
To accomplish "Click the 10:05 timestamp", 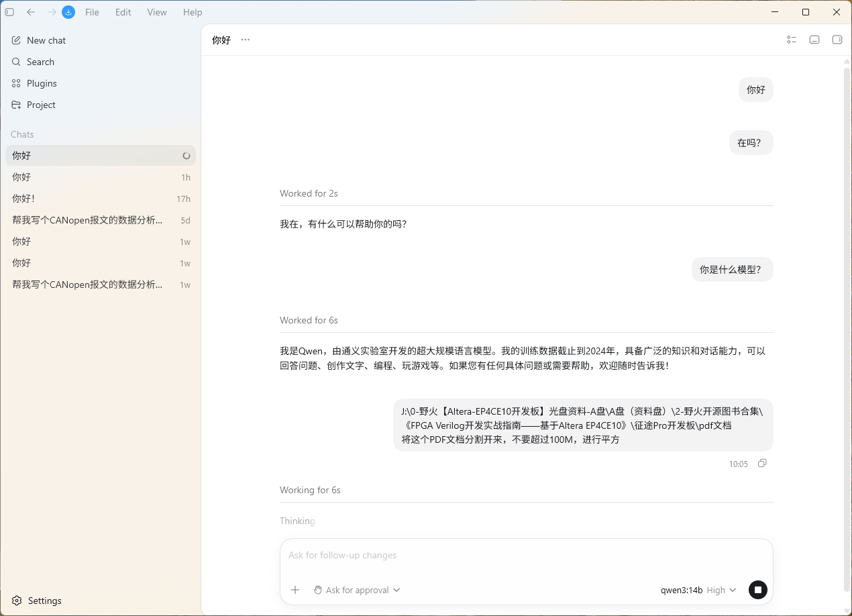I will 739,464.
